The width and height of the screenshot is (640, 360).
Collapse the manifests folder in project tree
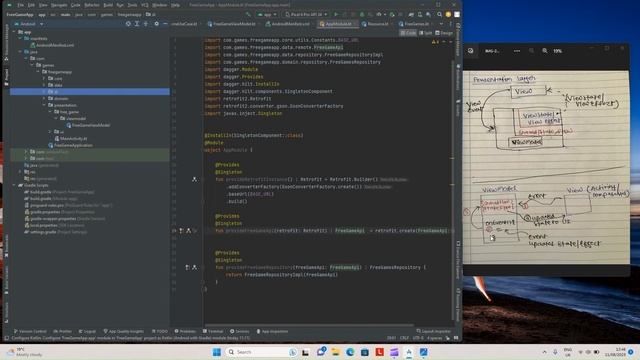pos(20,38)
